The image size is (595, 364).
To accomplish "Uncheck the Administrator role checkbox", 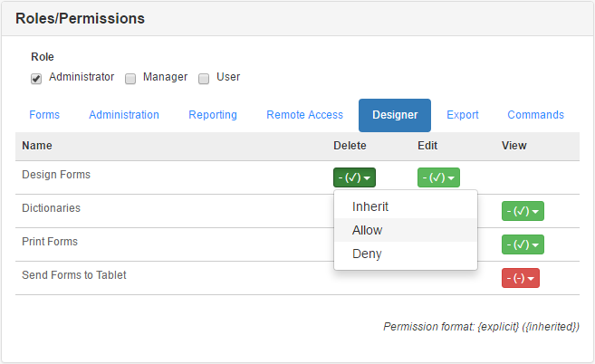I will point(36,78).
